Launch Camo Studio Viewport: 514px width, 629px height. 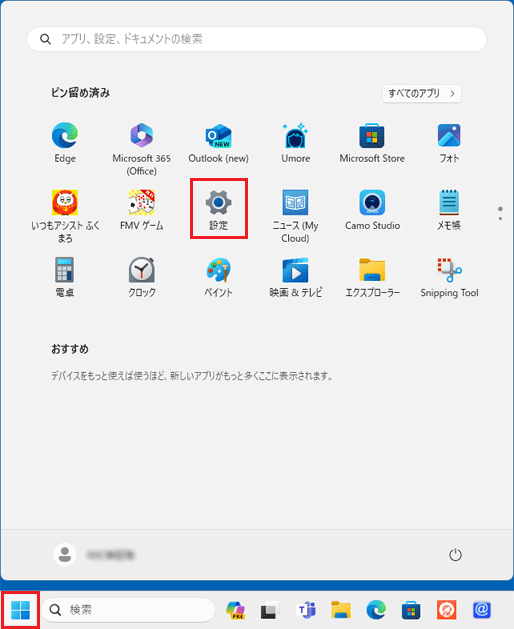pos(372,210)
